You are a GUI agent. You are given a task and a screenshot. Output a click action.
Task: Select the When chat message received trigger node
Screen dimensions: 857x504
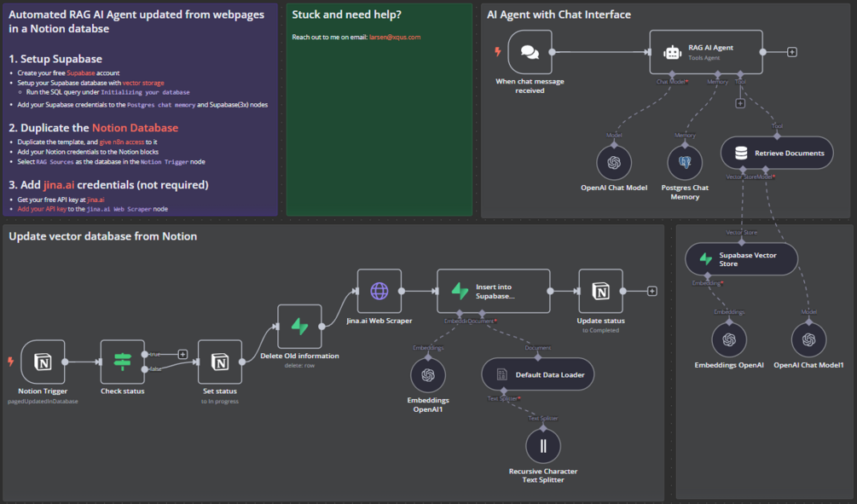[x=530, y=52]
